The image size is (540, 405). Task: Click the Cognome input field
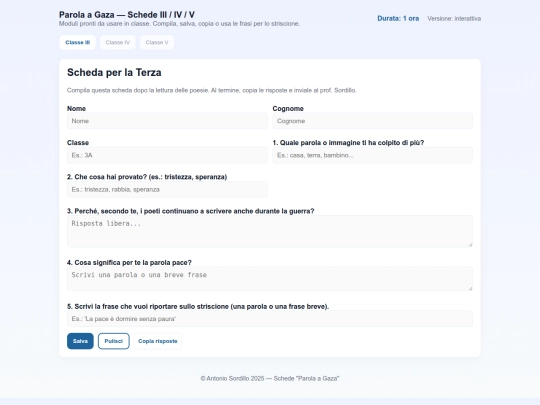(x=372, y=121)
